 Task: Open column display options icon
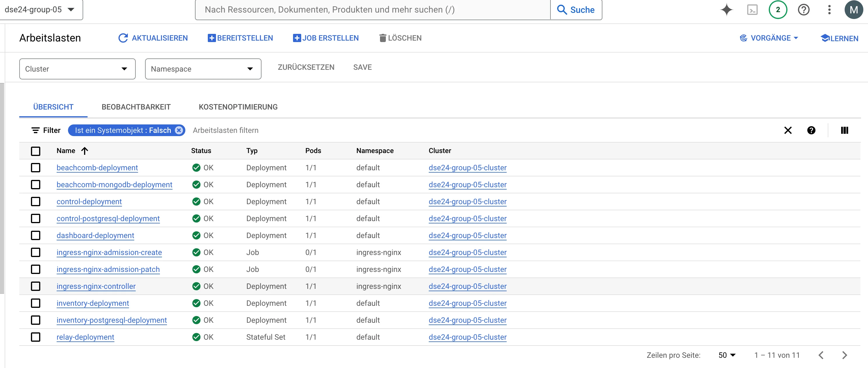click(844, 130)
